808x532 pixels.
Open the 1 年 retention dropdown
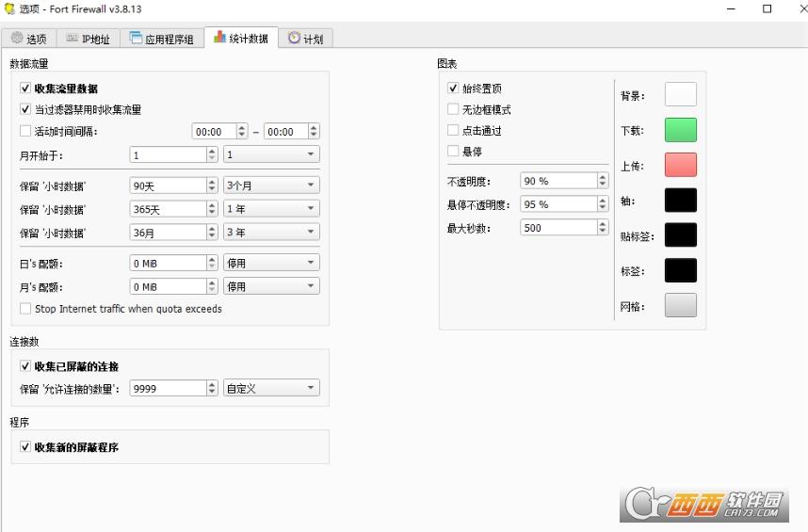(x=271, y=209)
